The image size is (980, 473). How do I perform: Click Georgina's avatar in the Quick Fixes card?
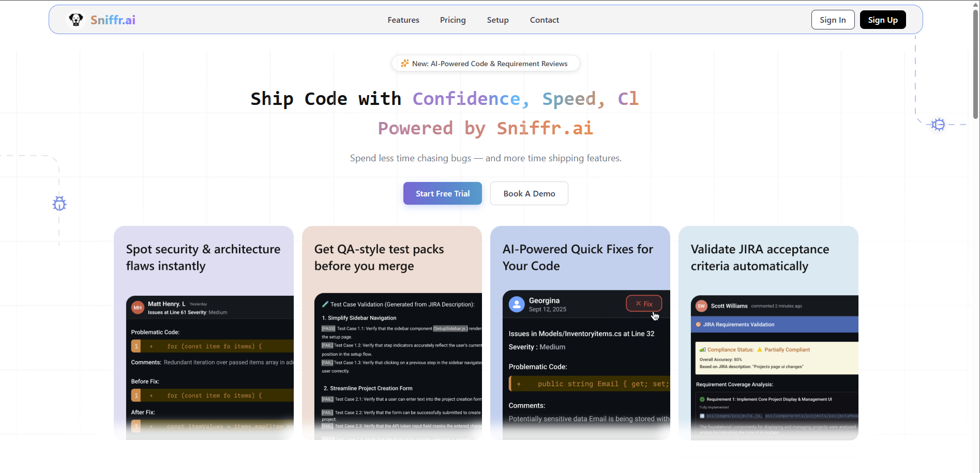pyautogui.click(x=517, y=304)
